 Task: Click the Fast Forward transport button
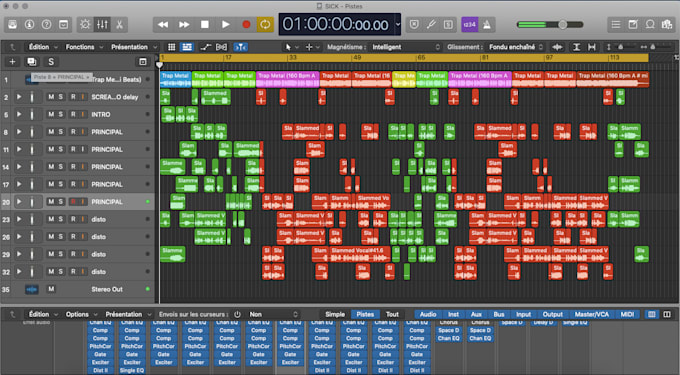click(x=184, y=25)
